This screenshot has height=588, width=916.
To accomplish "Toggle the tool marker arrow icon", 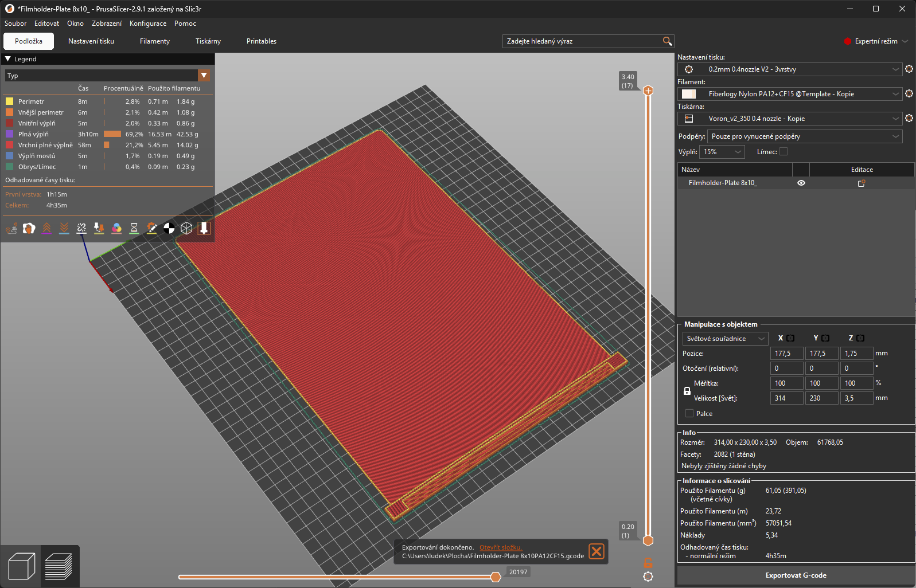I will click(x=204, y=228).
